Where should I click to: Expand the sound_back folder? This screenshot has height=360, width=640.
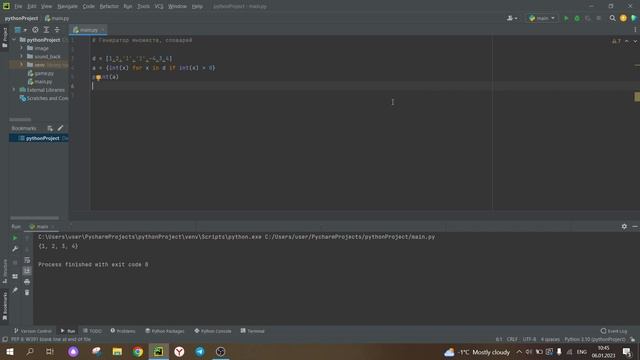(x=22, y=56)
